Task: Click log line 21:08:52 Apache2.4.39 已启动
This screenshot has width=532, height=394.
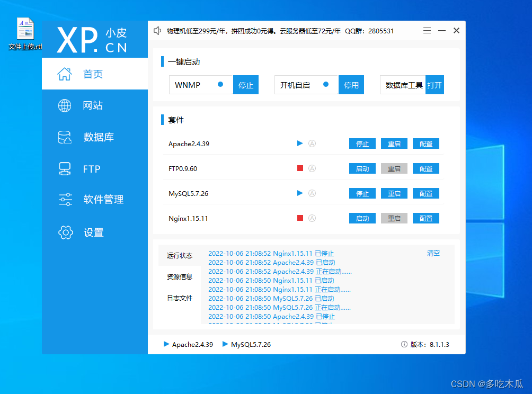Action: 271,263
